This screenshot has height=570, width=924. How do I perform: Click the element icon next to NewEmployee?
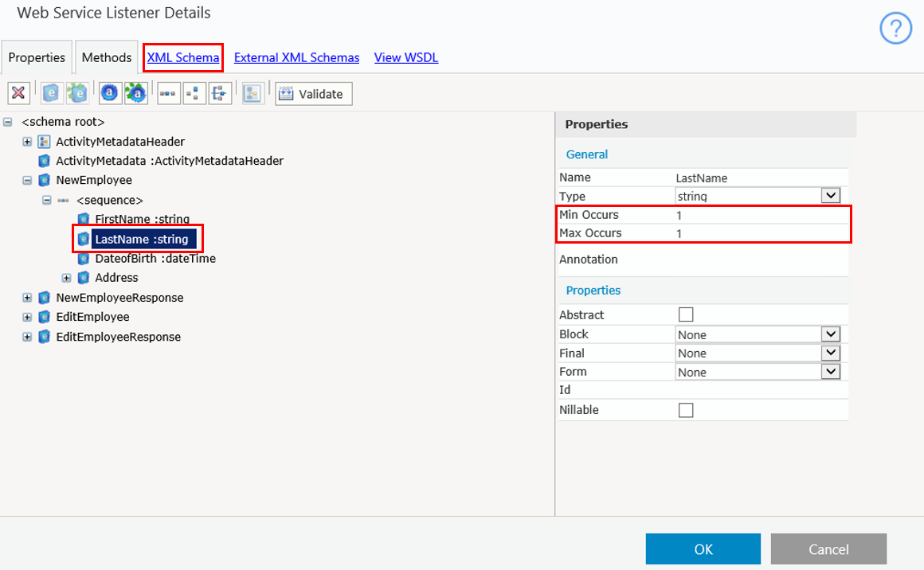[44, 180]
